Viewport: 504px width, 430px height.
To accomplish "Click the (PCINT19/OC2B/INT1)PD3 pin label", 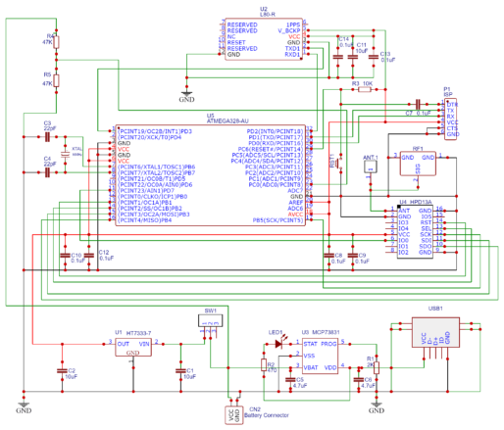I will 155,131.
